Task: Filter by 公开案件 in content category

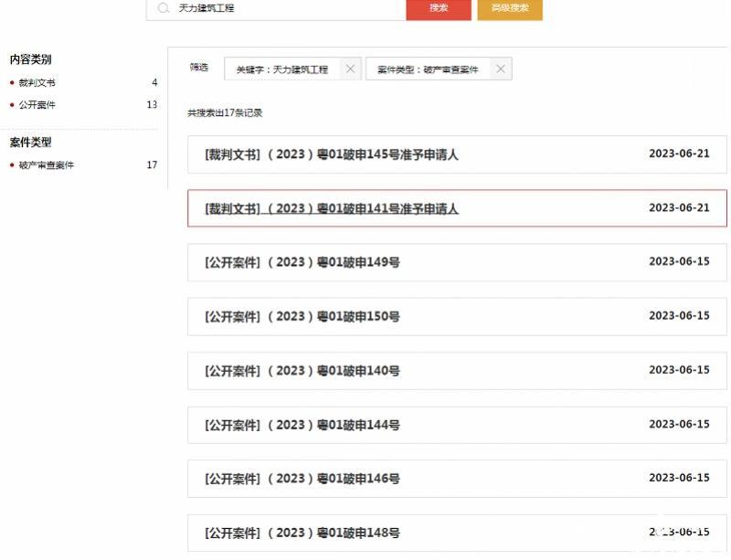Action: [37, 105]
